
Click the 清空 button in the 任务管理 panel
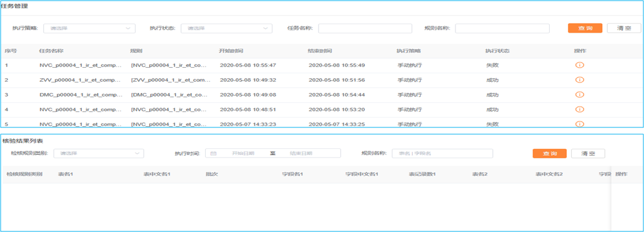624,28
